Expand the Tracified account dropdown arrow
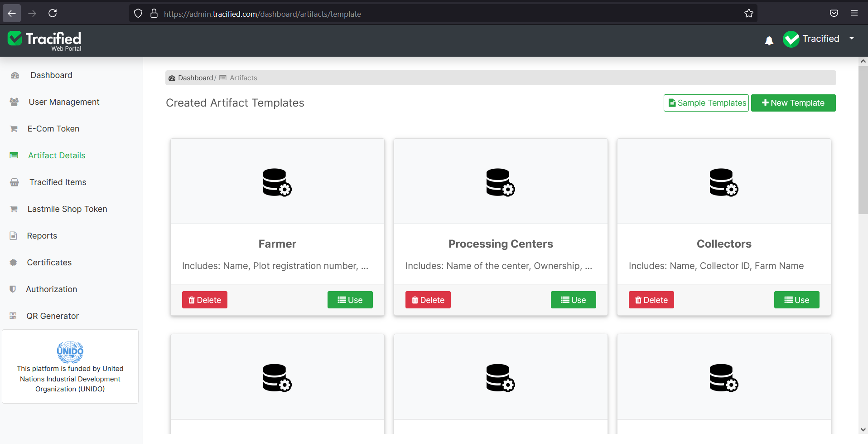Viewport: 868px width, 444px height. (852, 38)
